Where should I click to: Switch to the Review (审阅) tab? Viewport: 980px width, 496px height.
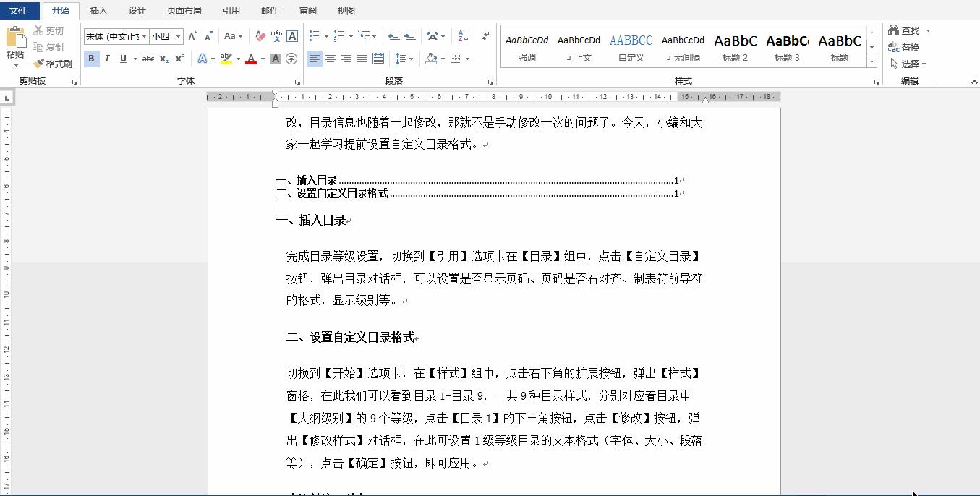coord(308,11)
